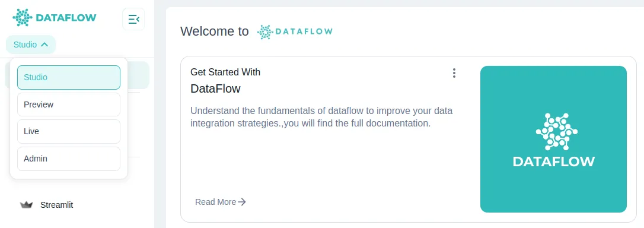
Task: Collapse the sidebar with the menu-fold icon
Action: pos(133,19)
